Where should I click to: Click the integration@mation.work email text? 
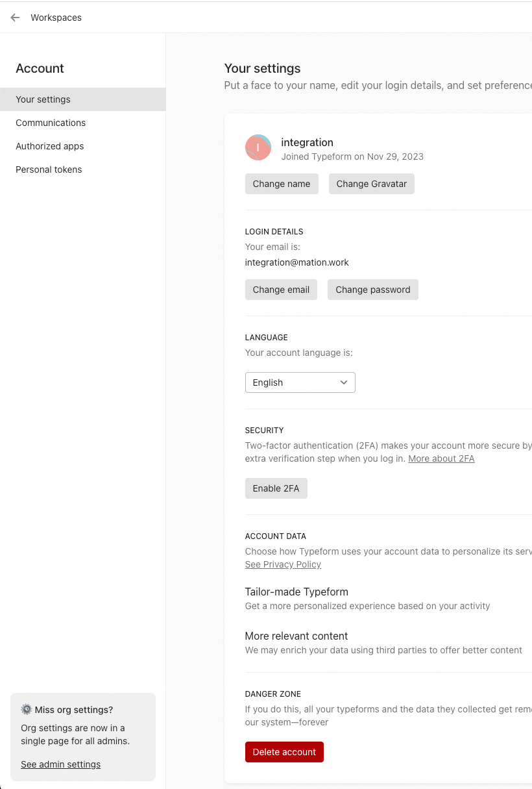(x=297, y=262)
